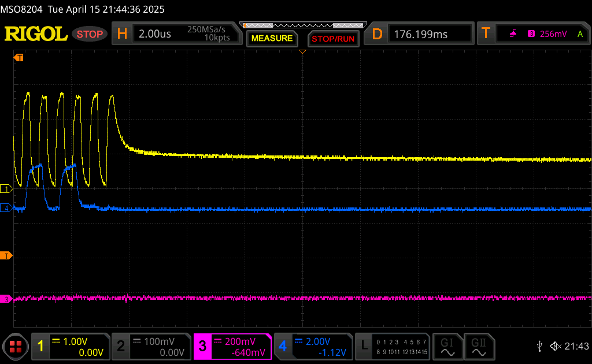Click the USB connection status icon
The height and width of the screenshot is (364, 592).
tap(539, 346)
